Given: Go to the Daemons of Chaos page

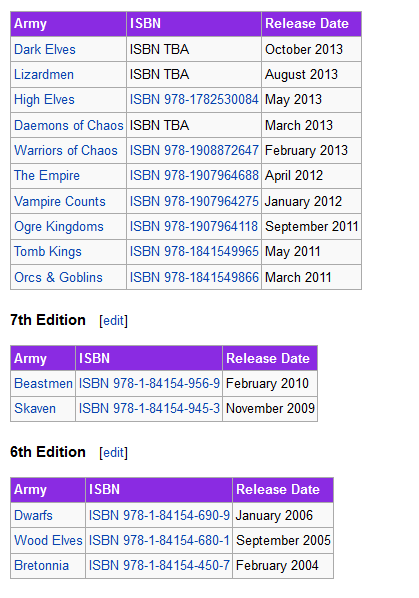Looking at the screenshot, I should 69,125.
